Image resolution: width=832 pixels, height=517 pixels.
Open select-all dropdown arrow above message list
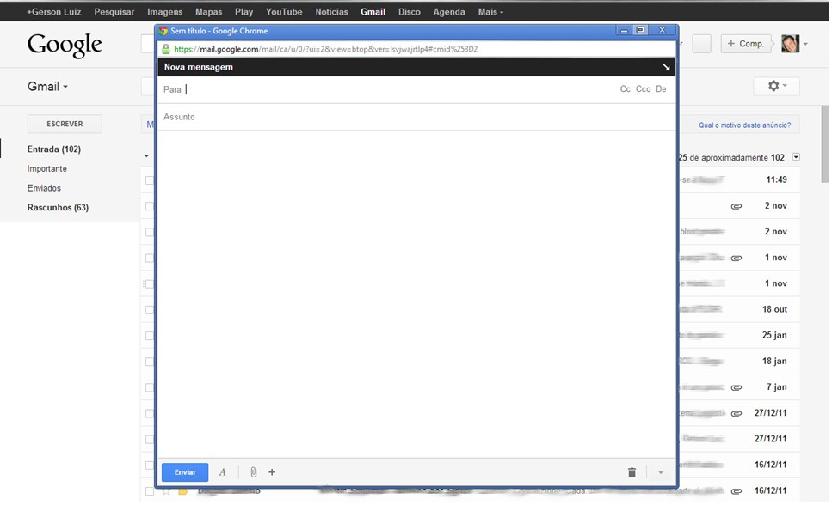pyautogui.click(x=146, y=156)
